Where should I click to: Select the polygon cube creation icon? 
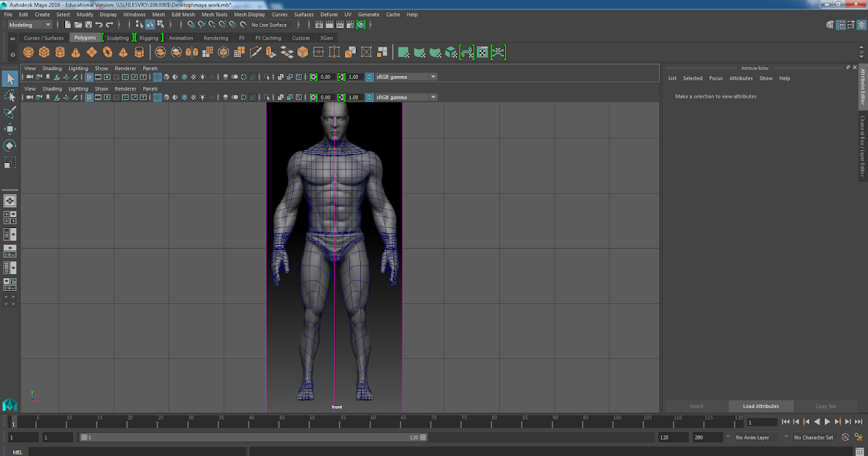pos(46,51)
